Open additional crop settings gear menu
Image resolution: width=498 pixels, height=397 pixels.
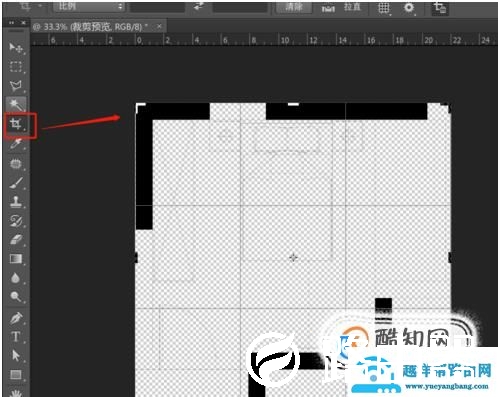click(x=409, y=8)
